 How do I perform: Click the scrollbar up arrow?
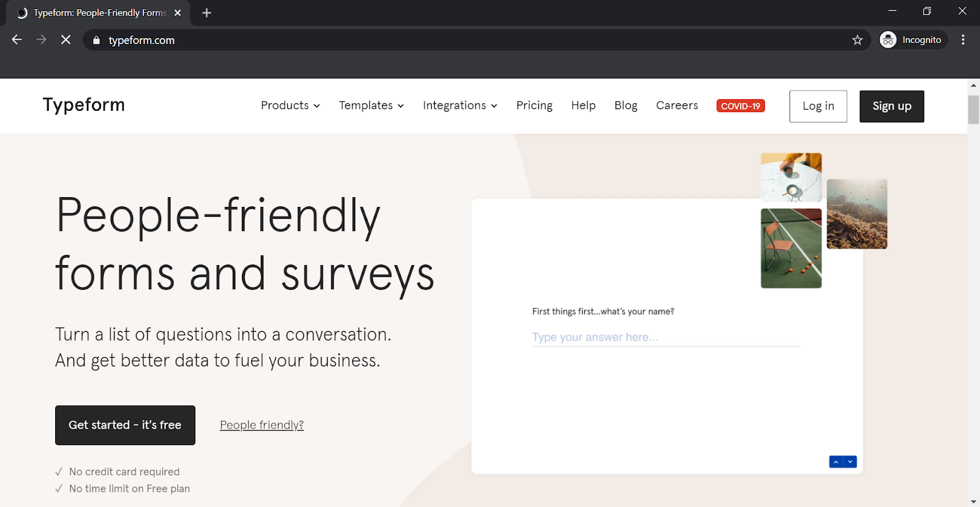point(973,85)
